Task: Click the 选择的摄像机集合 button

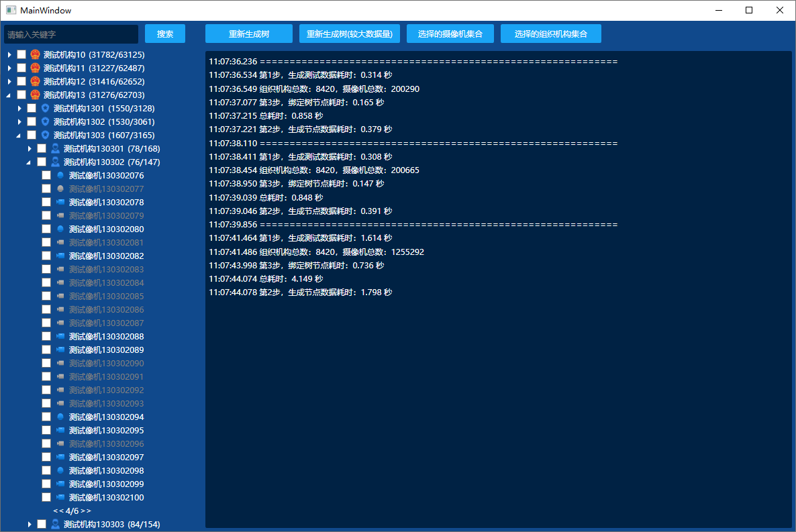Action: tap(450, 34)
